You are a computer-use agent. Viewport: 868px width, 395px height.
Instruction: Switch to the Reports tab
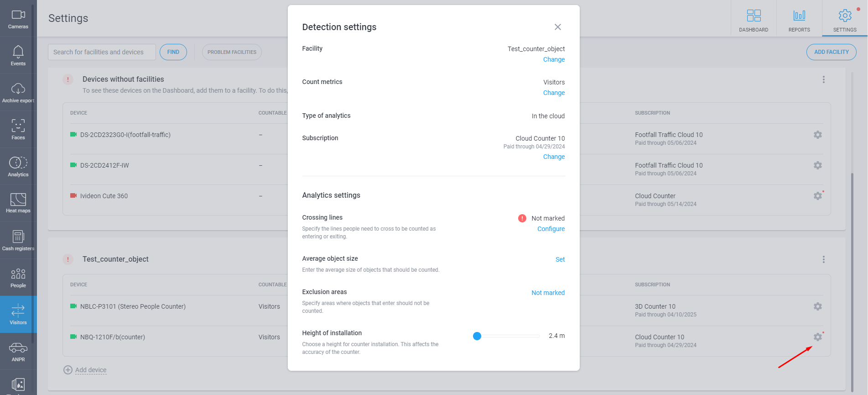799,19
